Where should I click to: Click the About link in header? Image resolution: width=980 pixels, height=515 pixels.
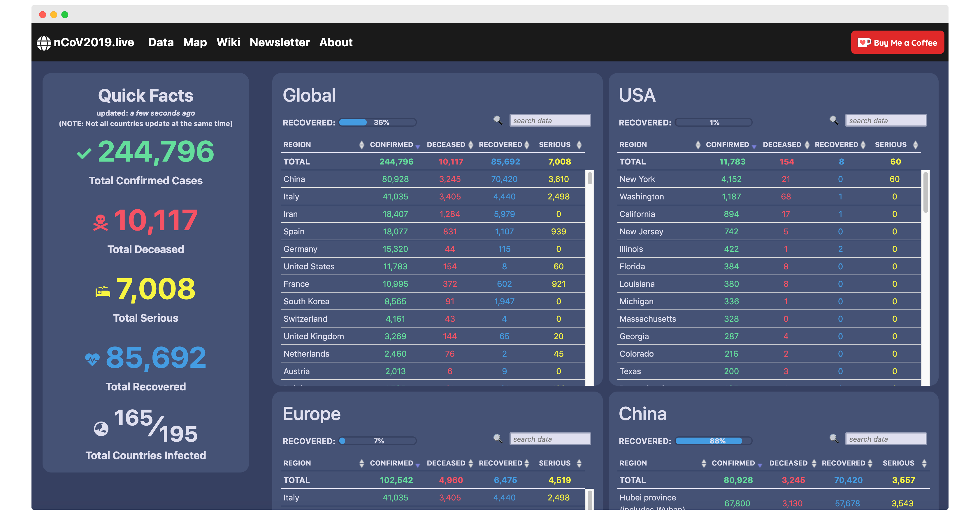coord(336,42)
